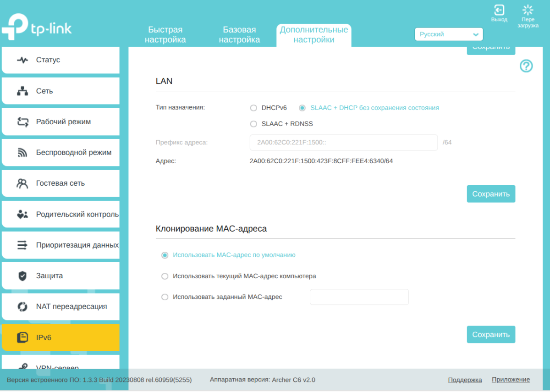The width and height of the screenshot is (550, 392).
Task: Select SLAAC + DHCP без сохранения состояния
Action: 302,108
